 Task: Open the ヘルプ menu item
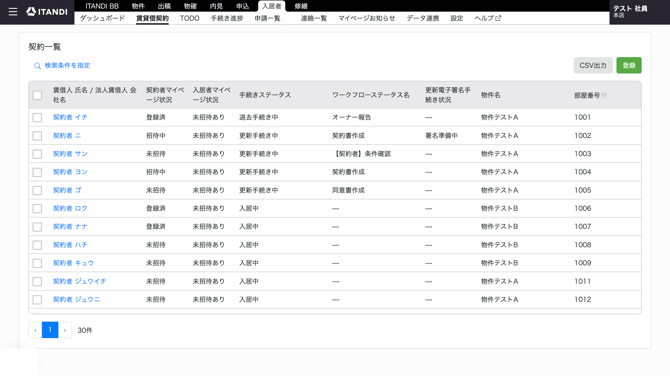pos(488,18)
